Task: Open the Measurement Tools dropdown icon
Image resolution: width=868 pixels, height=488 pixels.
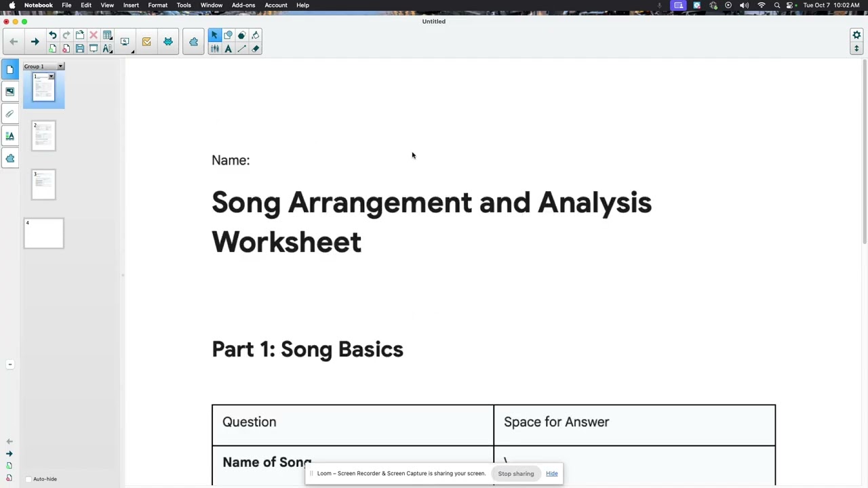Action: click(107, 49)
